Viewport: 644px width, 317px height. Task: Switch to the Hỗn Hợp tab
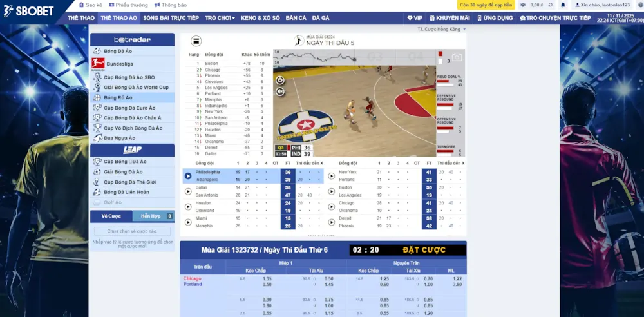tap(153, 216)
